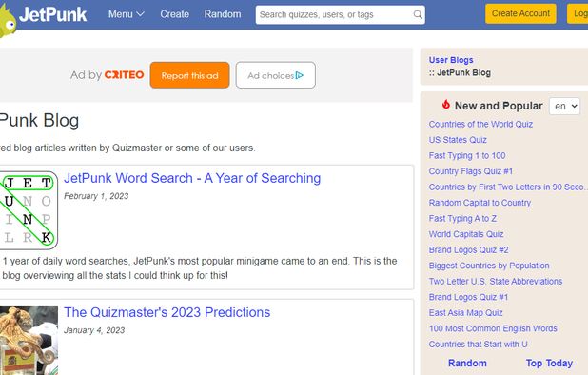Open World Capitals Quiz link
Viewport: 588px width, 375px height.
pyautogui.click(x=466, y=234)
